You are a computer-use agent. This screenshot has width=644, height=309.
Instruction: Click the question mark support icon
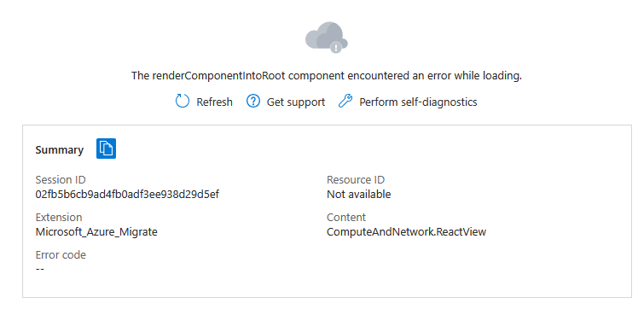pos(253,101)
